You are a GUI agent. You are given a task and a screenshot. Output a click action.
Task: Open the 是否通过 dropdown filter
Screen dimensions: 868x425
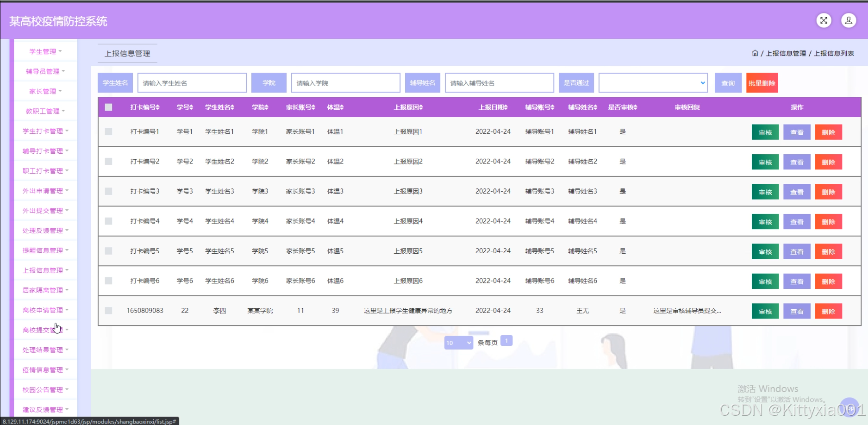[x=653, y=83]
